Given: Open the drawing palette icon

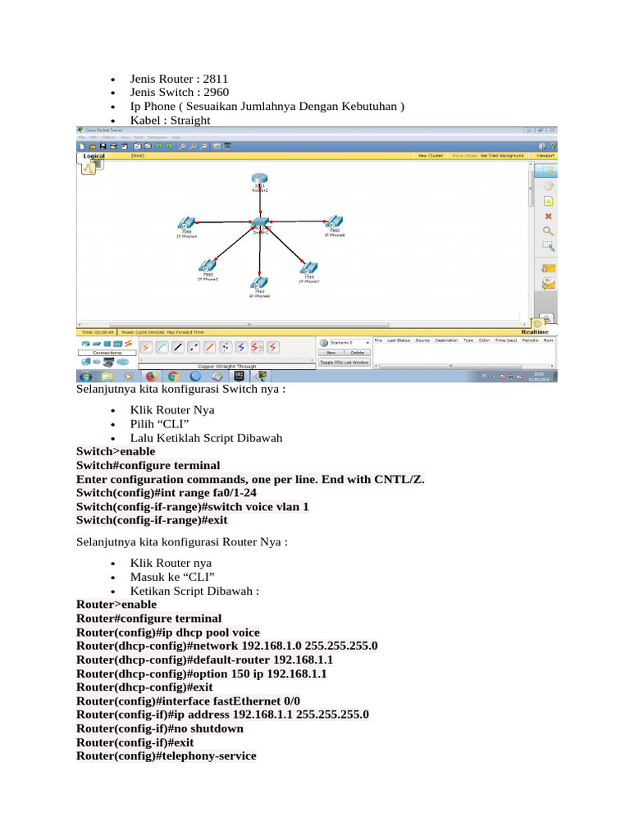Looking at the screenshot, I should pyautogui.click(x=217, y=146).
